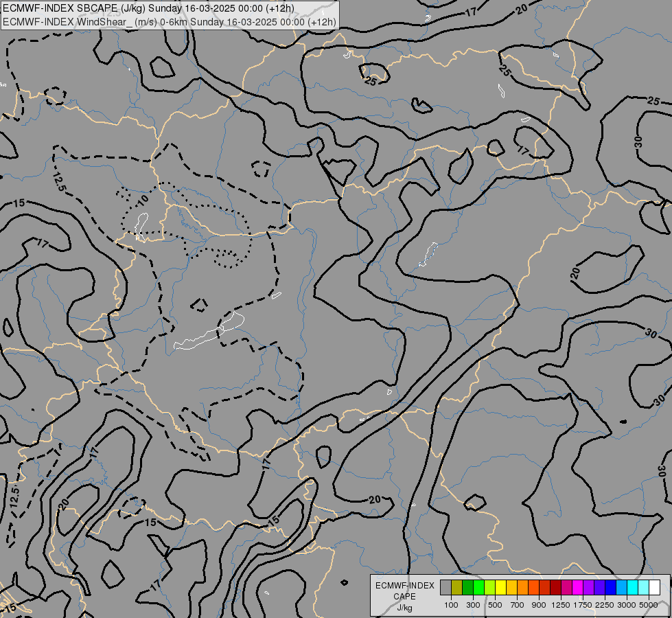Select the olive CAPE legend swatch

pyautogui.click(x=457, y=588)
